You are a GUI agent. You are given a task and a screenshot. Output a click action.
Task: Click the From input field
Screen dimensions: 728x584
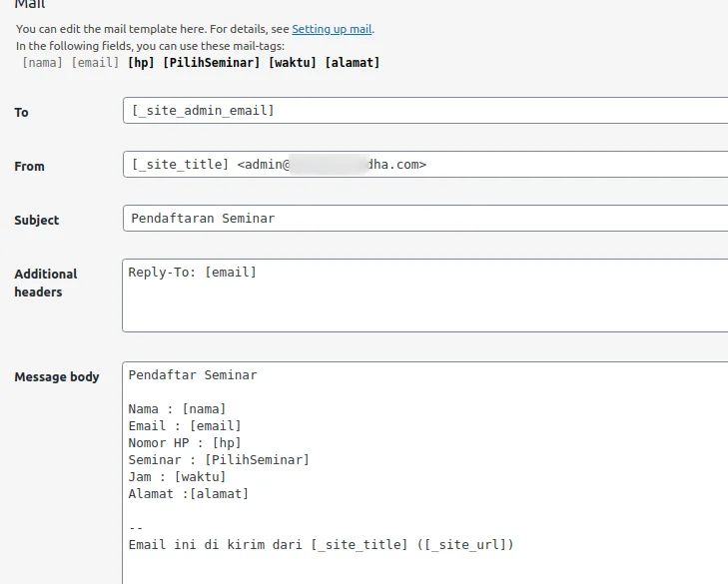click(x=425, y=165)
